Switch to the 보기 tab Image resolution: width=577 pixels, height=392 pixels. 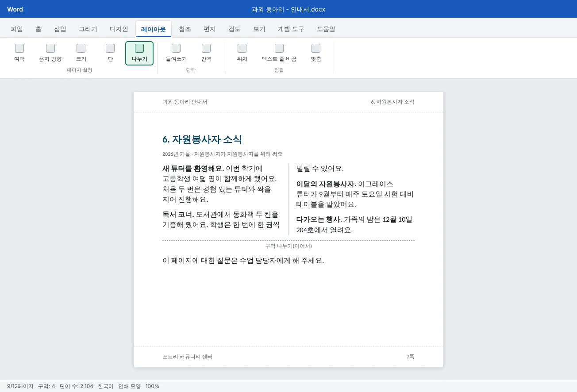tap(259, 29)
